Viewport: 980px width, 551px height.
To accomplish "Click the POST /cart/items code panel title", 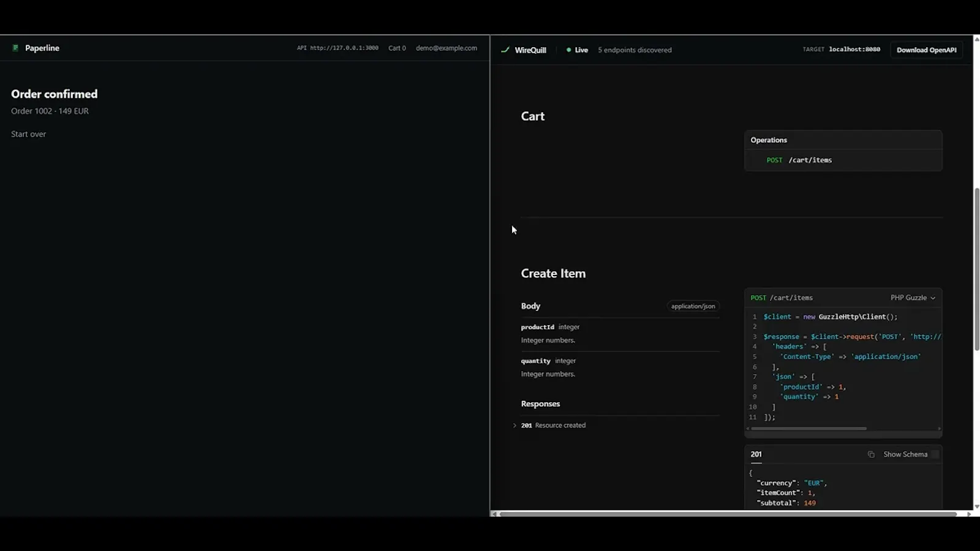I will 782,298.
